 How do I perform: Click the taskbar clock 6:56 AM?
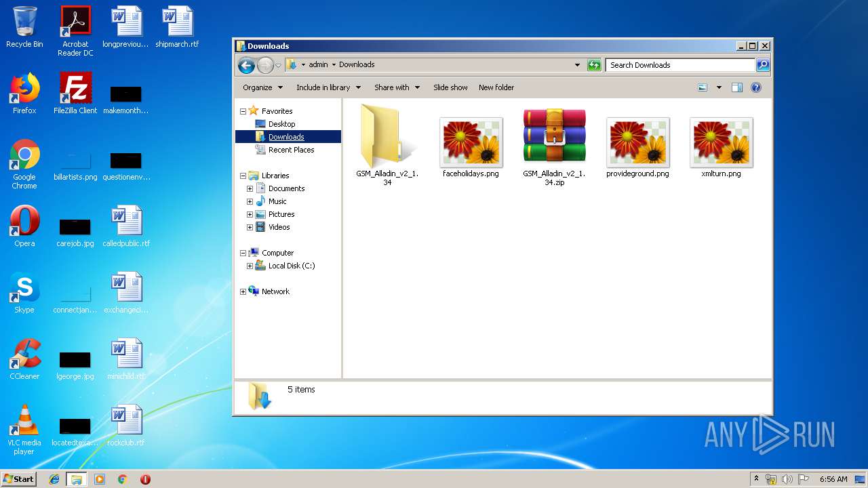coord(833,479)
